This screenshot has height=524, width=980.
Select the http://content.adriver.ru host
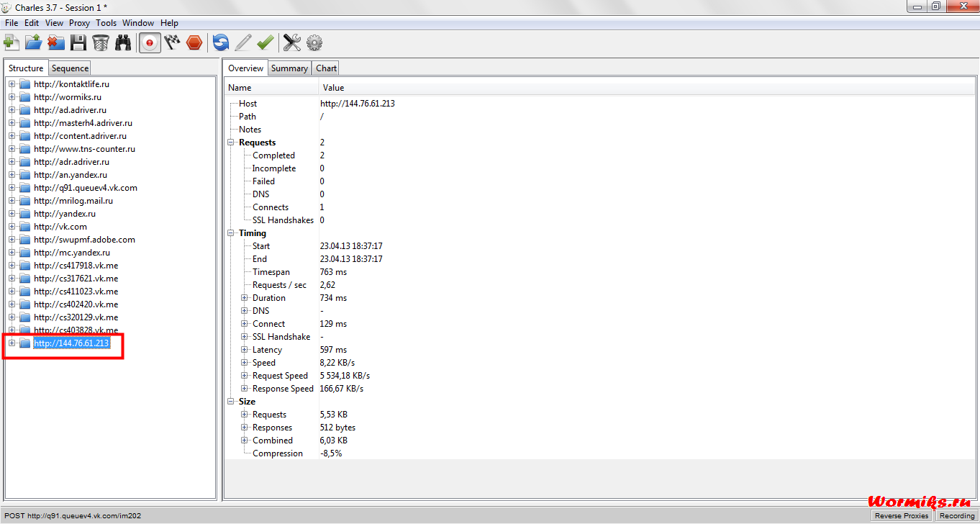pos(80,136)
